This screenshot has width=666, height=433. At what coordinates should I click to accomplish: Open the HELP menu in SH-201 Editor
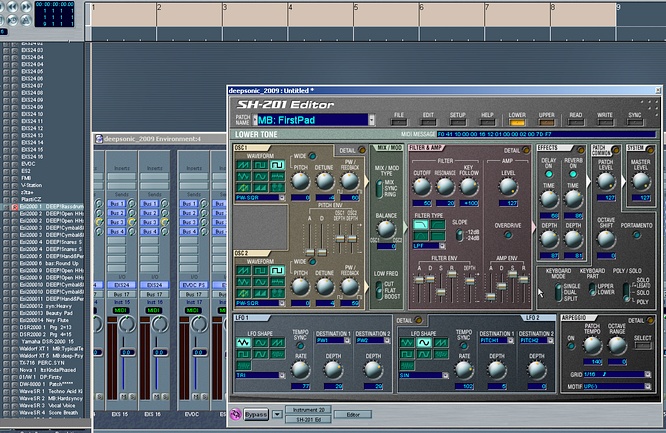[x=487, y=122]
